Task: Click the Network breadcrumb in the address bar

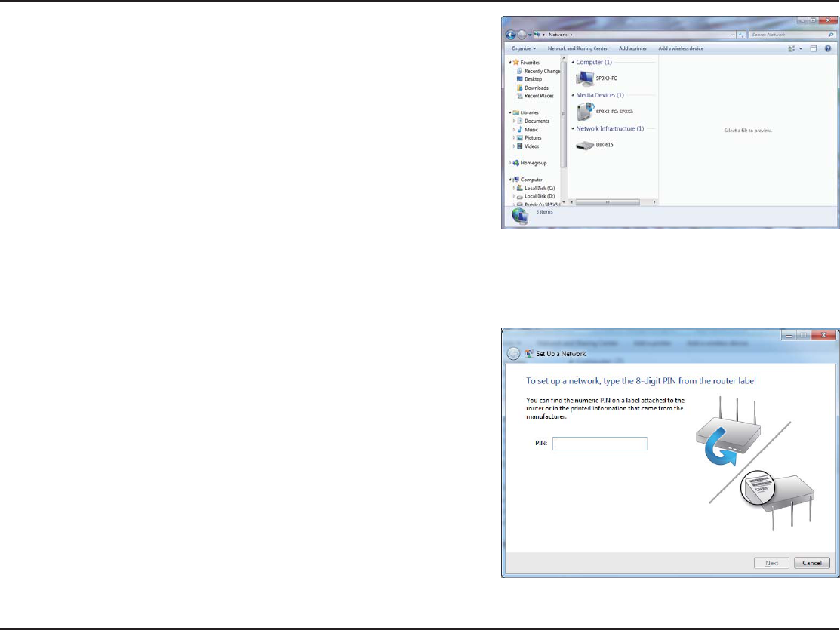Action: (557, 35)
